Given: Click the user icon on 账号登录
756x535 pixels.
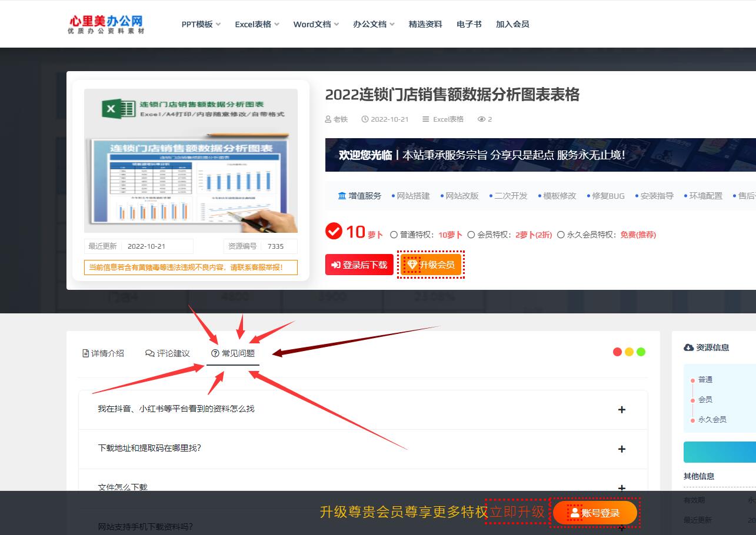Looking at the screenshot, I should point(575,513).
